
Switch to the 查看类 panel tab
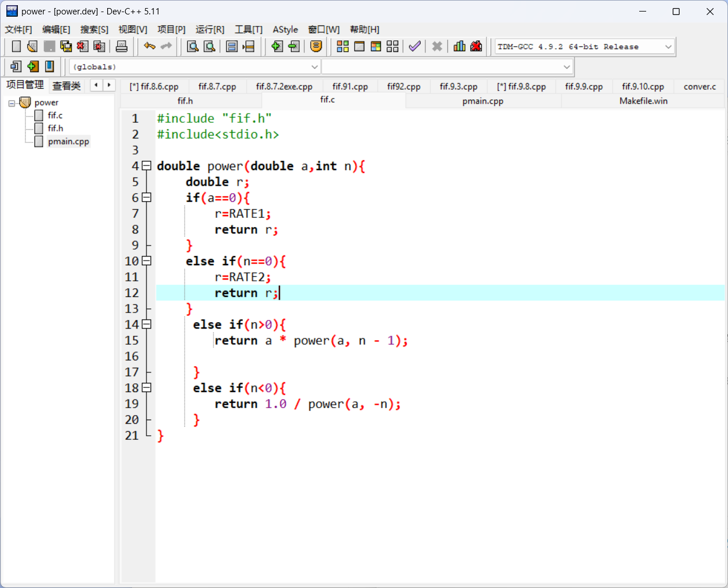66,86
